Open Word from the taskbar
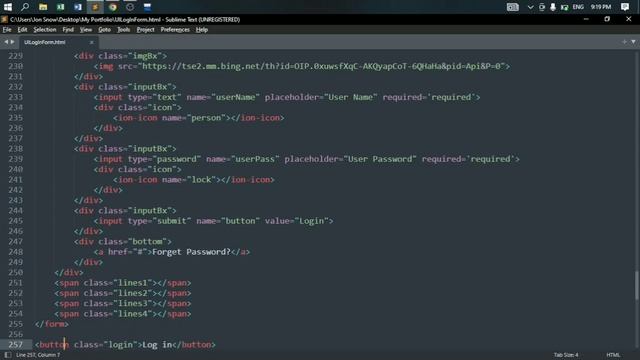 tap(78, 7)
